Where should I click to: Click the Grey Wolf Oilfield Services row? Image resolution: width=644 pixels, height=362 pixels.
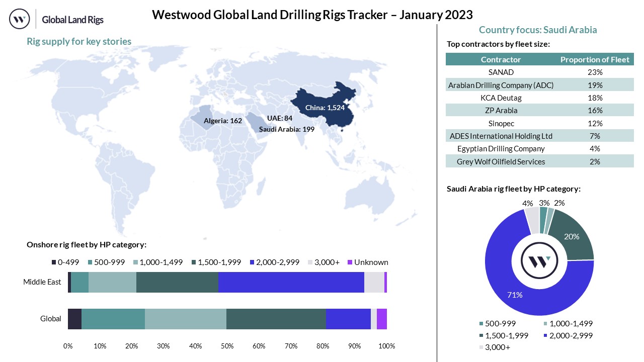pos(539,161)
